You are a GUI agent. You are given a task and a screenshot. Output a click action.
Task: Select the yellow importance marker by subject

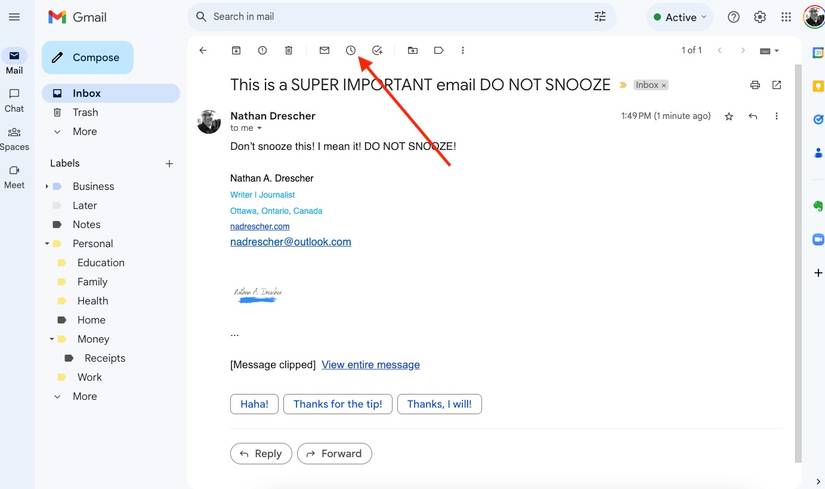pos(623,86)
